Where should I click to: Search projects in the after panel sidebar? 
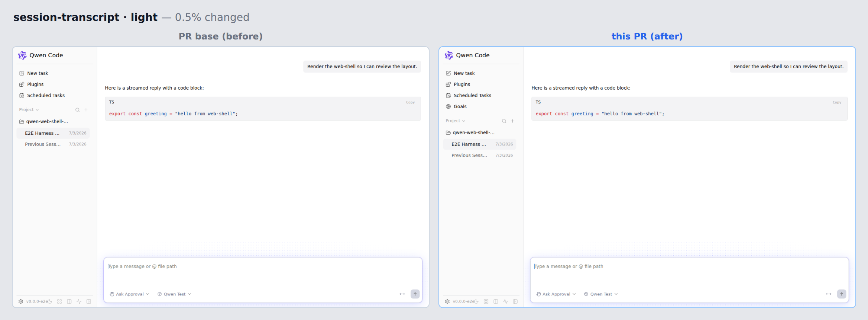[504, 121]
